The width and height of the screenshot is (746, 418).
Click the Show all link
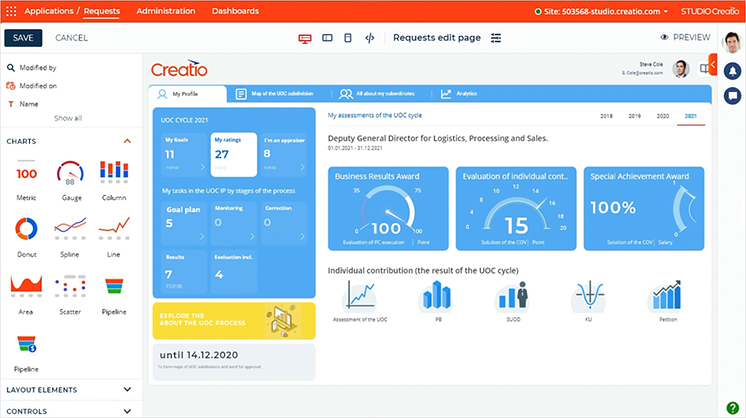[x=68, y=118]
